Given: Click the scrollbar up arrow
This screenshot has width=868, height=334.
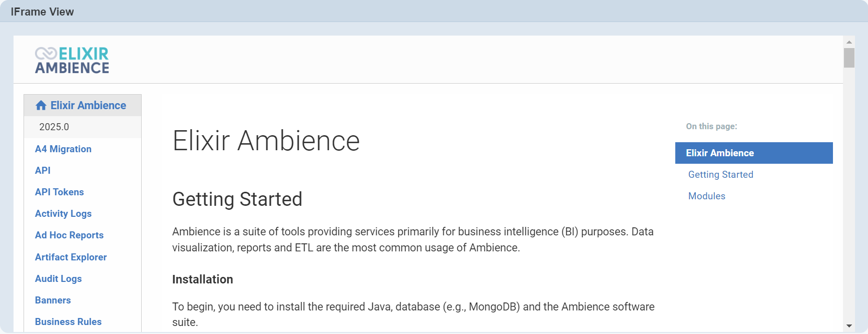Looking at the screenshot, I should pos(849,42).
